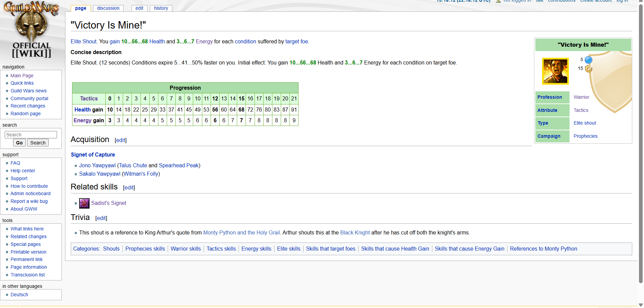Select the page tab
The image size is (644, 308).
coord(80,8)
